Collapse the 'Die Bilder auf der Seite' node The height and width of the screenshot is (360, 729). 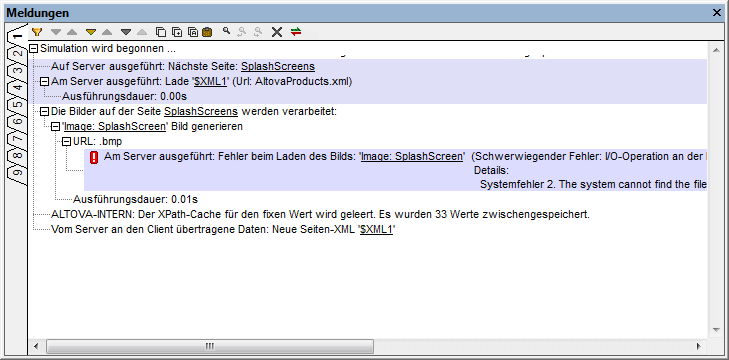pyautogui.click(x=45, y=112)
